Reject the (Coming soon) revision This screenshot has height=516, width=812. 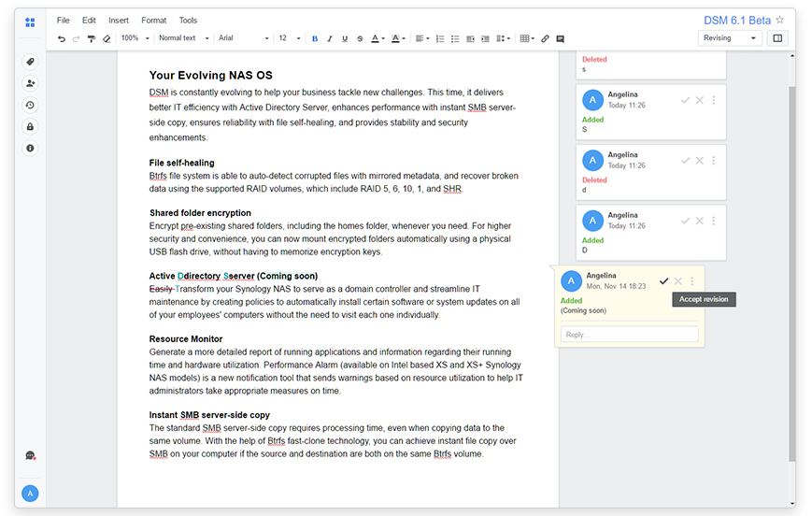click(677, 281)
